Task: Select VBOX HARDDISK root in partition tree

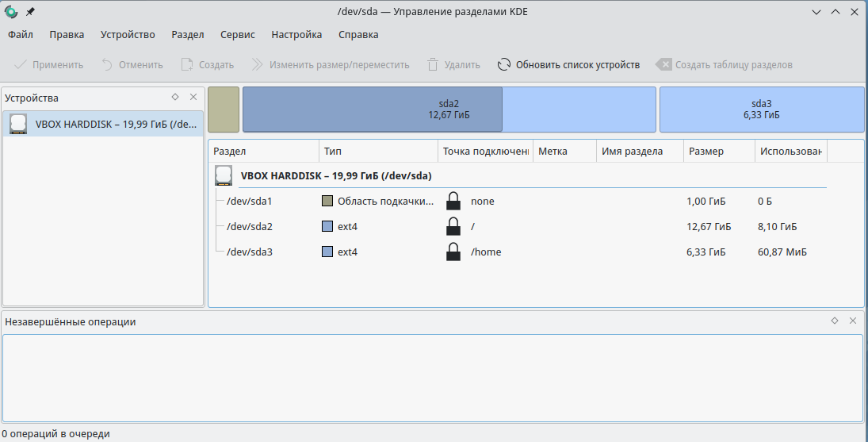Action: 335,176
